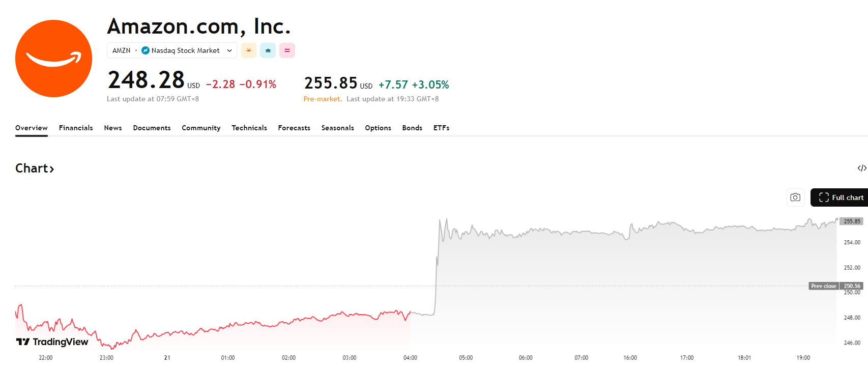The height and width of the screenshot is (369, 868).
Task: Go to the Forecasts tab
Action: (294, 128)
